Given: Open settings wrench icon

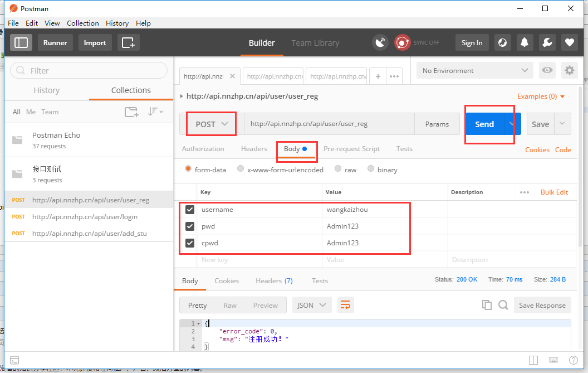Looking at the screenshot, I should [x=547, y=42].
